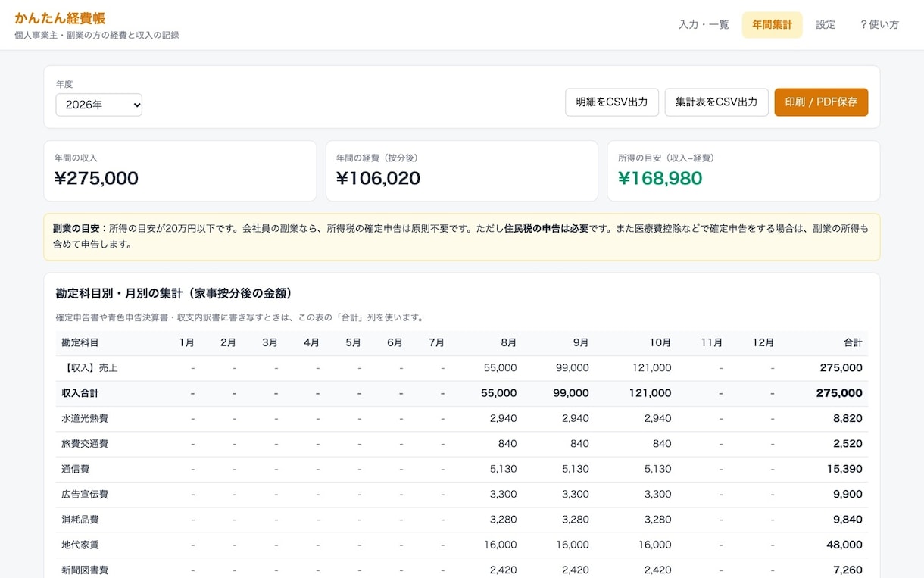Image resolution: width=924 pixels, height=578 pixels.
Task: Click the 合計 column header
Action: coord(853,343)
